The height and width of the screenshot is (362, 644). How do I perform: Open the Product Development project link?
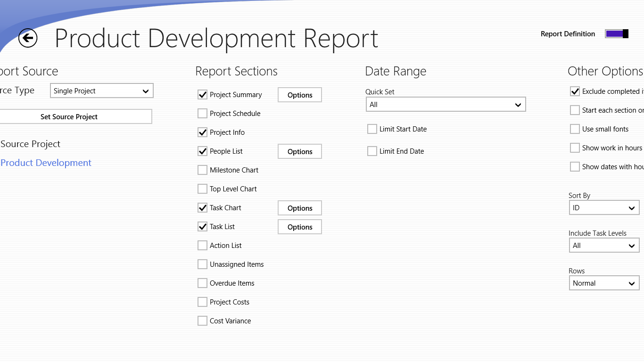(46, 163)
